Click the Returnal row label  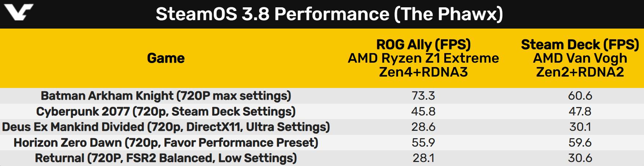(166, 158)
